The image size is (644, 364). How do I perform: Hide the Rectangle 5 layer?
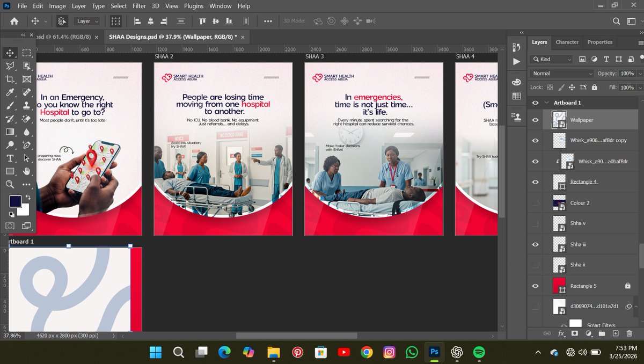[x=535, y=286]
